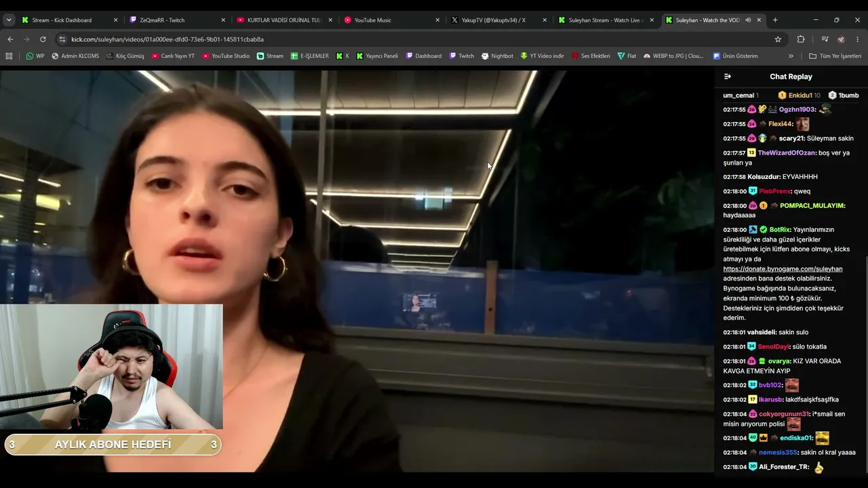The width and height of the screenshot is (868, 488).
Task: Open Ali_Forester_TR's chat profile
Action: click(784, 467)
